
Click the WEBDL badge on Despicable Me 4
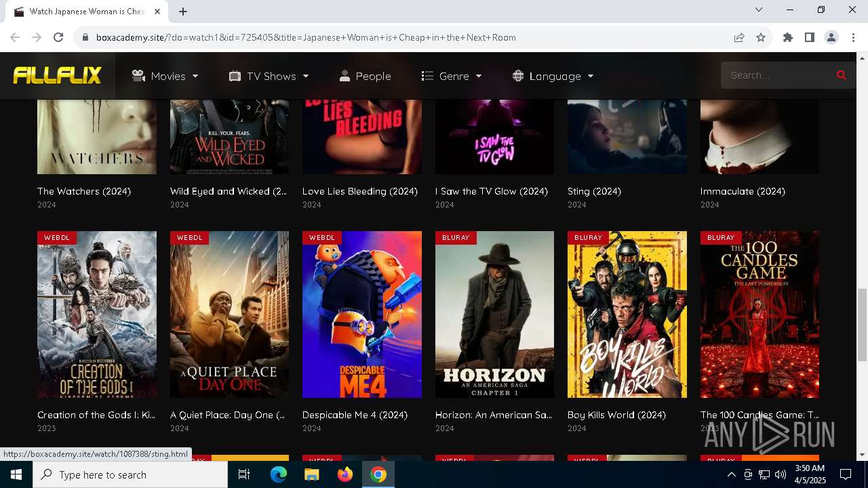pyautogui.click(x=322, y=238)
